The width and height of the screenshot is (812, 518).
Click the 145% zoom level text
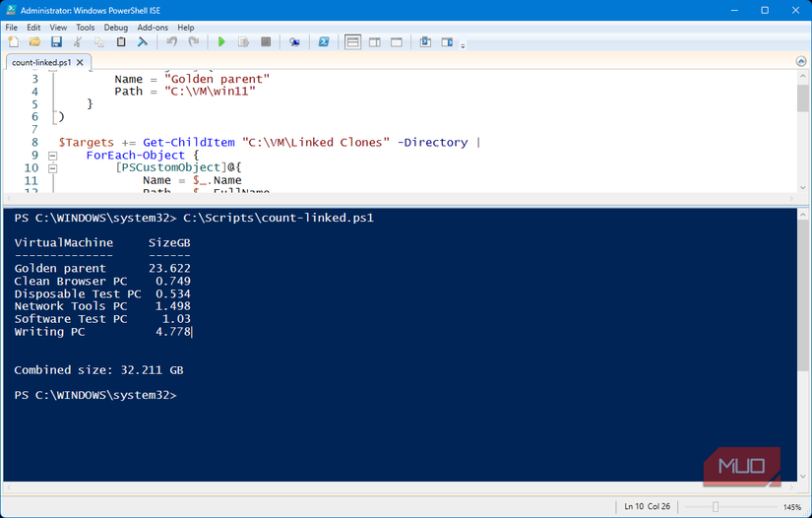pos(791,507)
